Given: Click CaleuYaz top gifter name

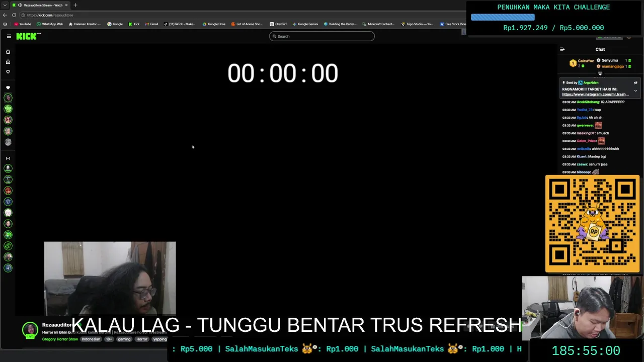Looking at the screenshot, I should pos(586,61).
